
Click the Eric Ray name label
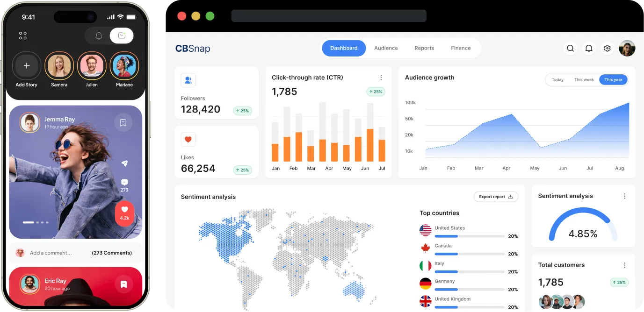click(x=55, y=281)
